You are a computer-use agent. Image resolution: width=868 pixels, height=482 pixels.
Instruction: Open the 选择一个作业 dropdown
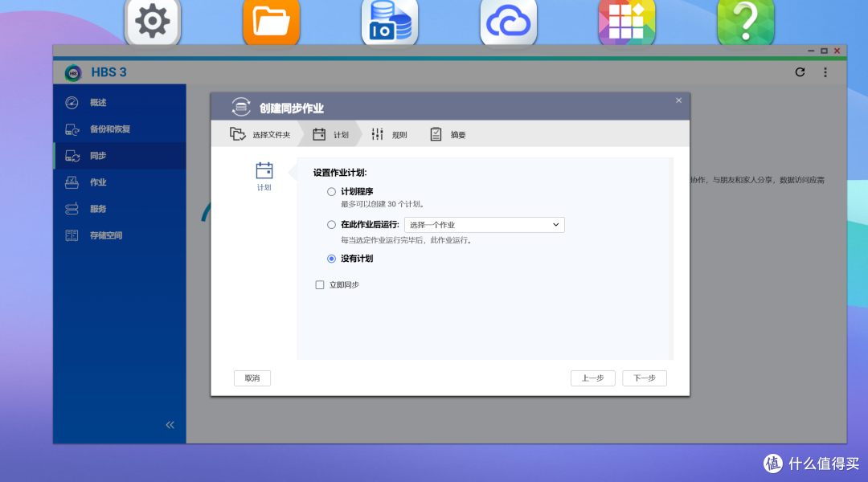tap(485, 225)
